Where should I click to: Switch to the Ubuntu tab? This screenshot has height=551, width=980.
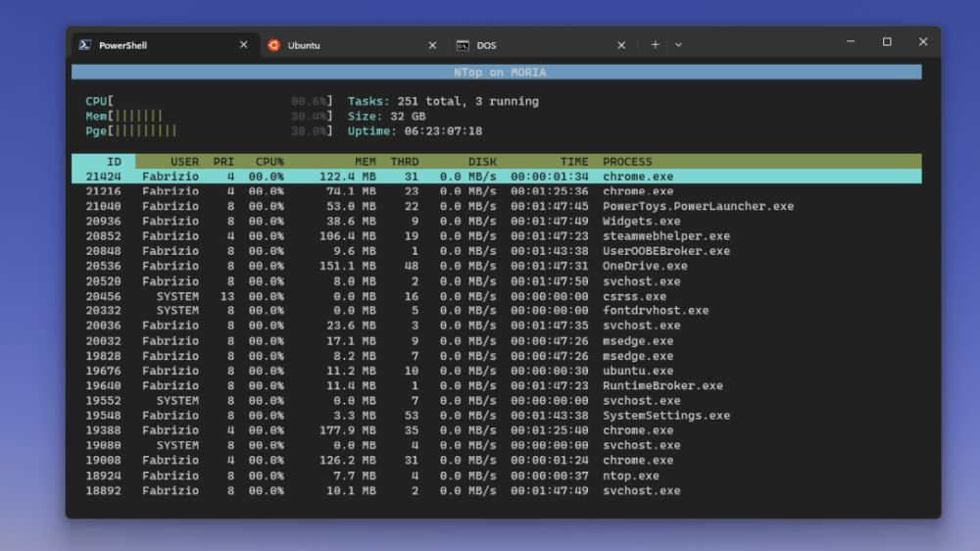[x=354, y=45]
